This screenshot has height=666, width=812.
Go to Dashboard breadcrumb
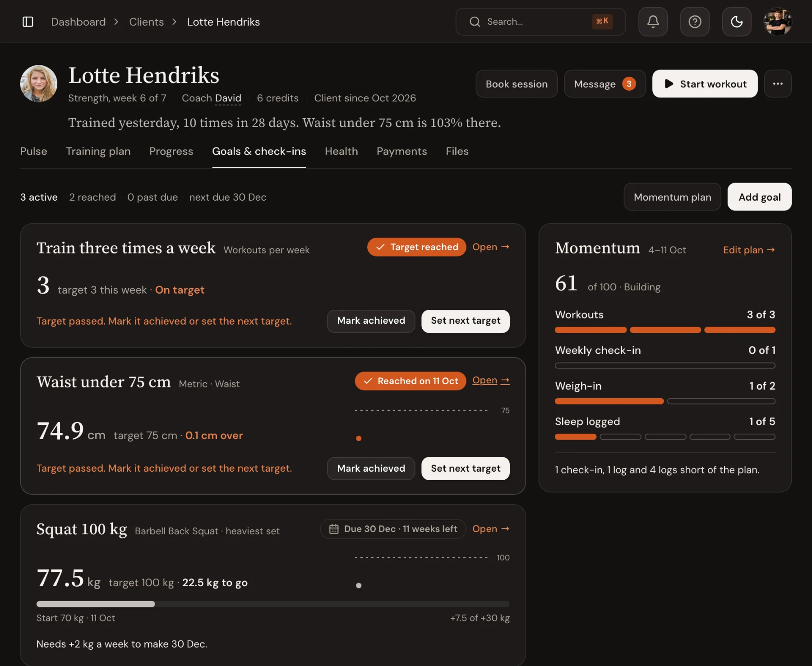(78, 22)
